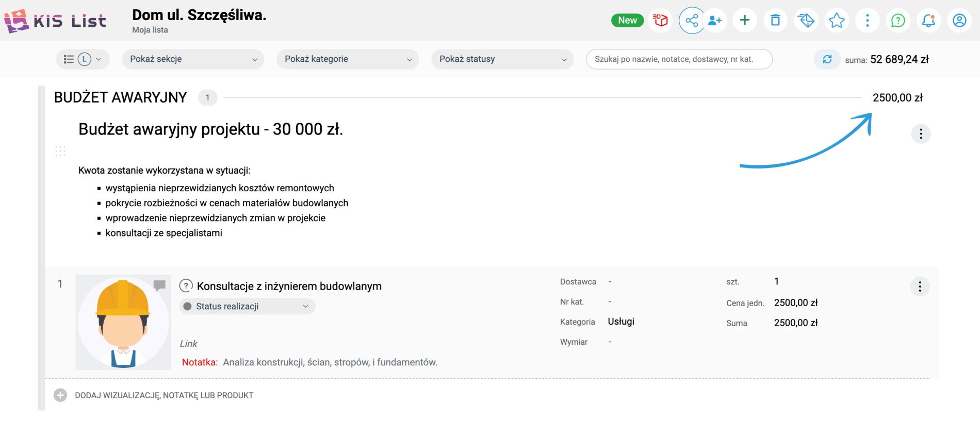The height and width of the screenshot is (422, 980).
Task: Expand the Pokaż sekcje dropdown
Action: [x=193, y=59]
